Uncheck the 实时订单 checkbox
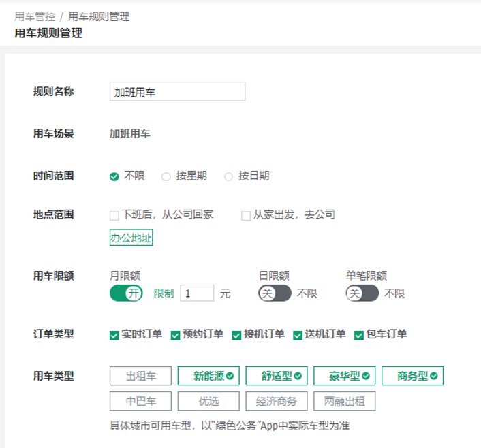The height and width of the screenshot is (448, 481). [114, 335]
